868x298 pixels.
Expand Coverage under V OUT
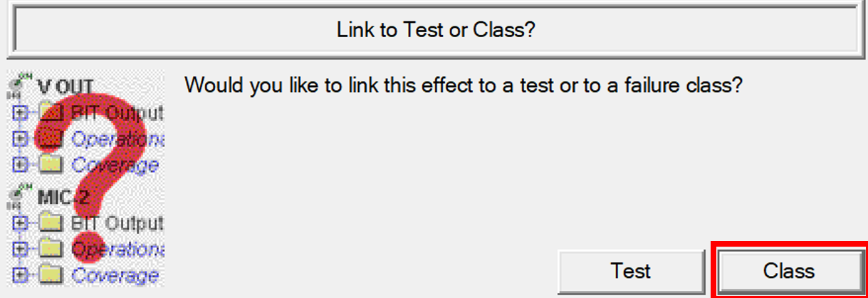[x=20, y=165]
